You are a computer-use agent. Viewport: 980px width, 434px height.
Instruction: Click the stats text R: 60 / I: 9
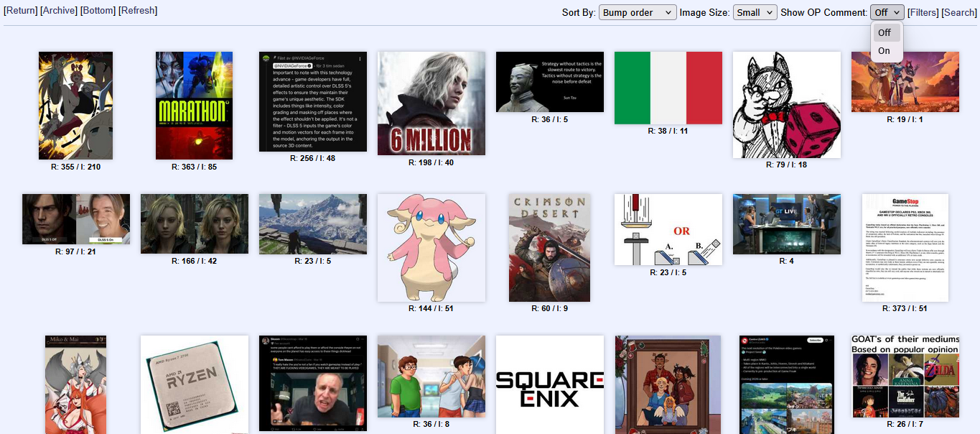point(550,308)
